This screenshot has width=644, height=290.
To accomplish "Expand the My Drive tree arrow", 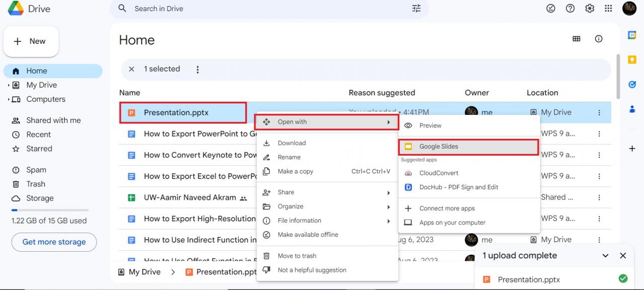I will (x=9, y=85).
